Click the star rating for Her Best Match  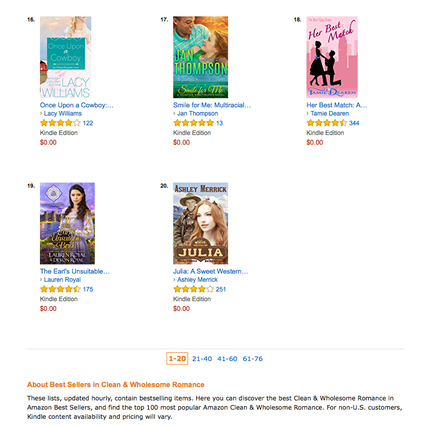coord(327,123)
